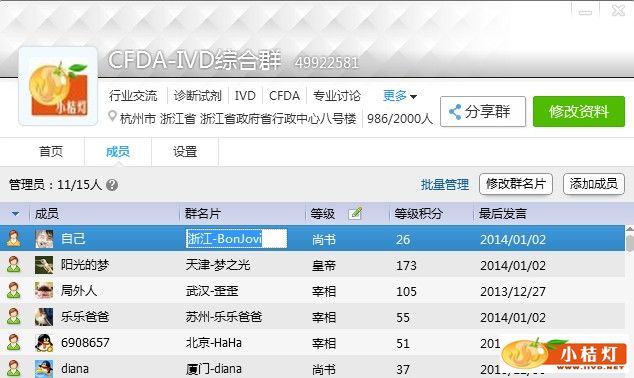The width and height of the screenshot is (634, 378).
Task: Click the group avatar with orange logo
Action: 58,87
